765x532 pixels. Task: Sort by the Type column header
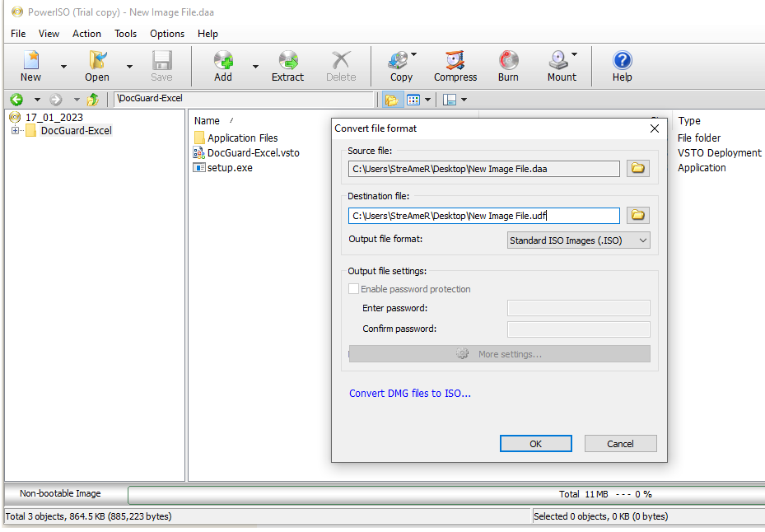click(689, 120)
